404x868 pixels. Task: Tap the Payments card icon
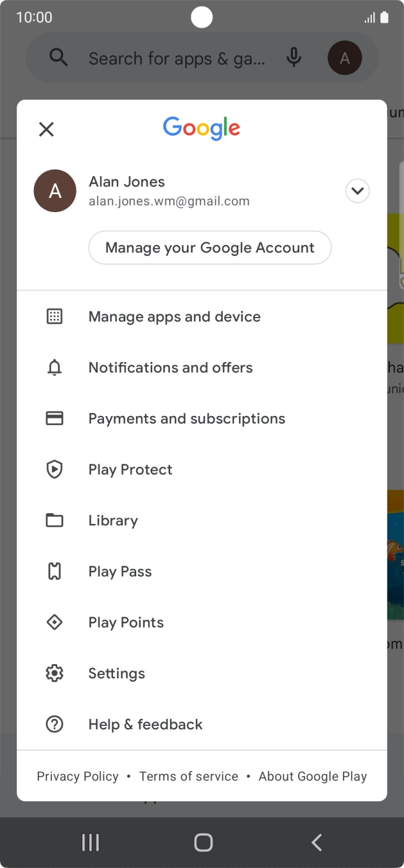pos(55,419)
